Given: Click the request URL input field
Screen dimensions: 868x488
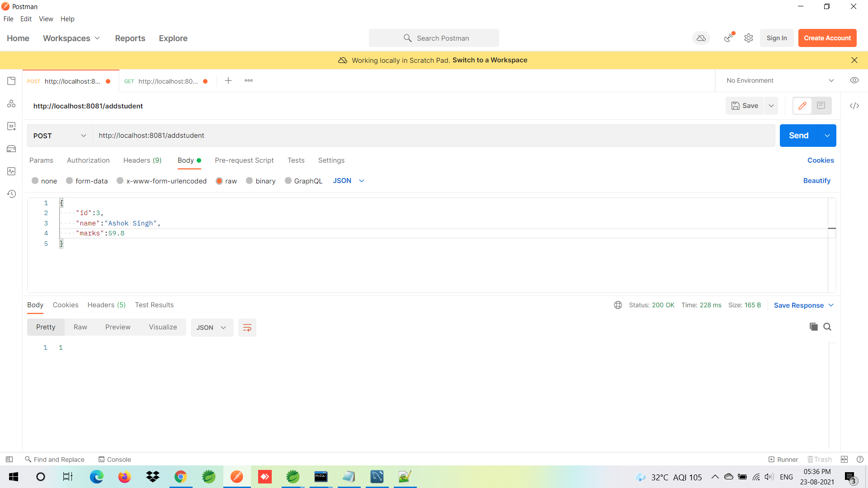Looking at the screenshot, I should point(434,136).
